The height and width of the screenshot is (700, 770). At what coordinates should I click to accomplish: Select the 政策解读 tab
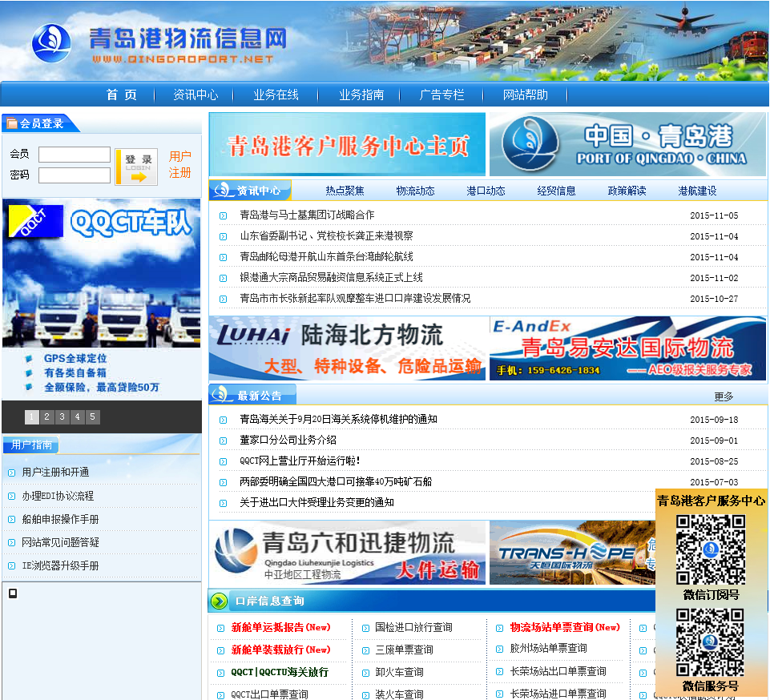pos(627,191)
